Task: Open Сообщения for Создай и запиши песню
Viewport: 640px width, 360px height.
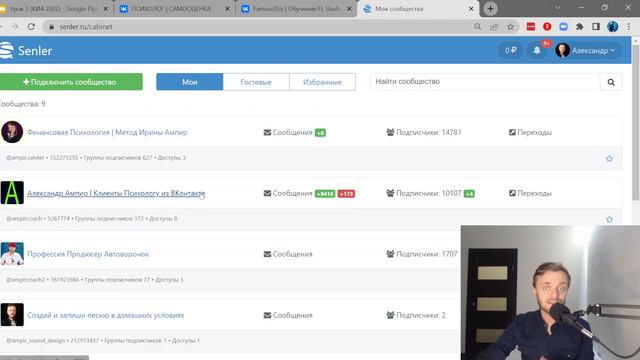Action: [x=288, y=315]
